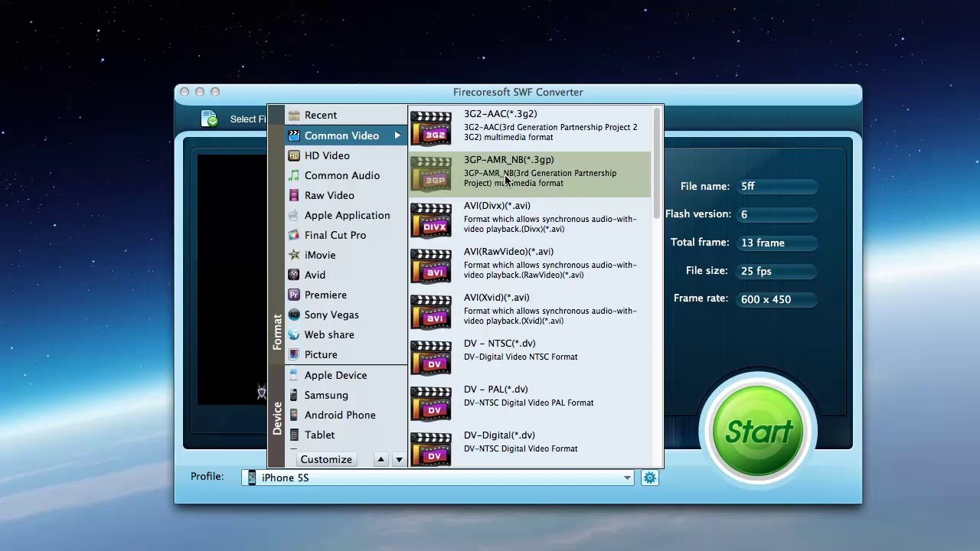Viewport: 980px width, 551px height.
Task: Select the Recent menu entry
Action: point(346,116)
